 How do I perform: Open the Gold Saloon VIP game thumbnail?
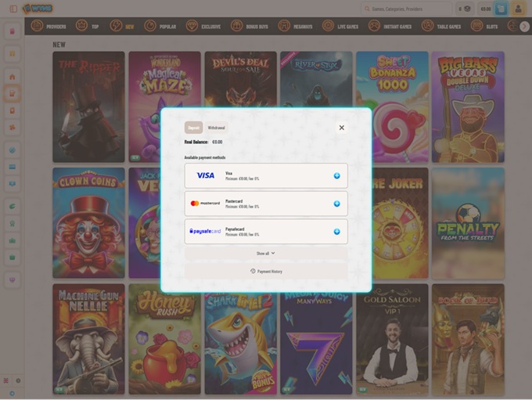click(392, 339)
